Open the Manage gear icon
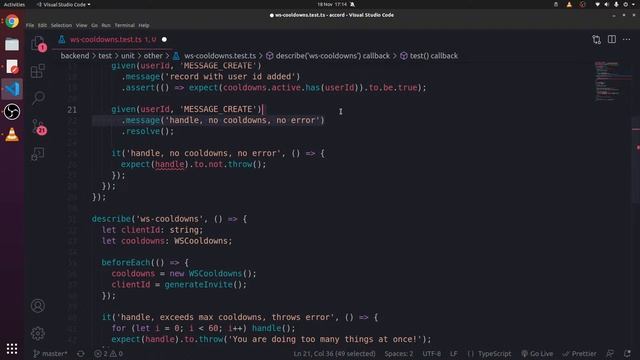The width and height of the screenshot is (640, 360). (38, 333)
